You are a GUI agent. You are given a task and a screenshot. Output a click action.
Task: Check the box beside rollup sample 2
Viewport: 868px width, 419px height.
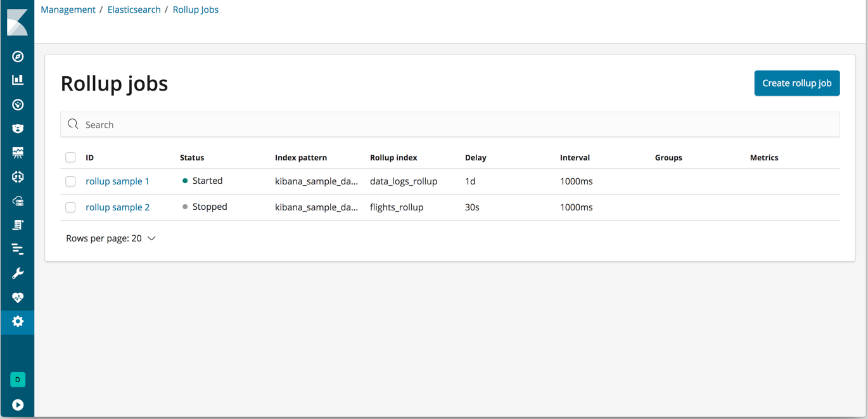click(70, 207)
